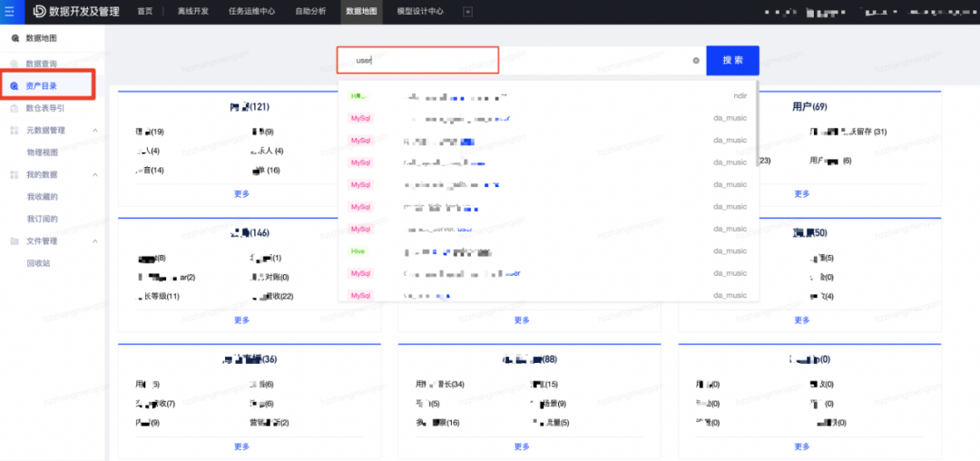
Task: Click the plus icon after 模型设计中心 tab
Action: [x=467, y=12]
